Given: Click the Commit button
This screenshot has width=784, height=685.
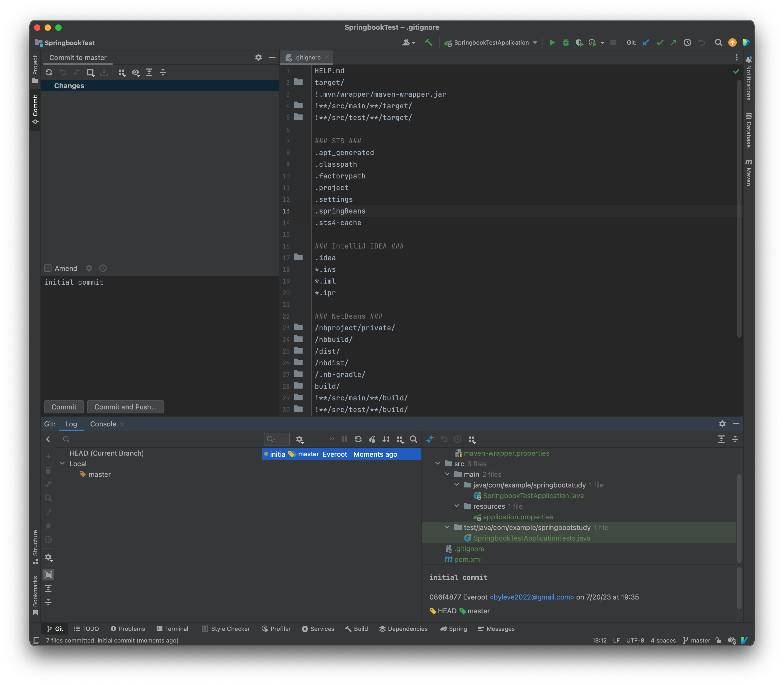Looking at the screenshot, I should click(64, 407).
